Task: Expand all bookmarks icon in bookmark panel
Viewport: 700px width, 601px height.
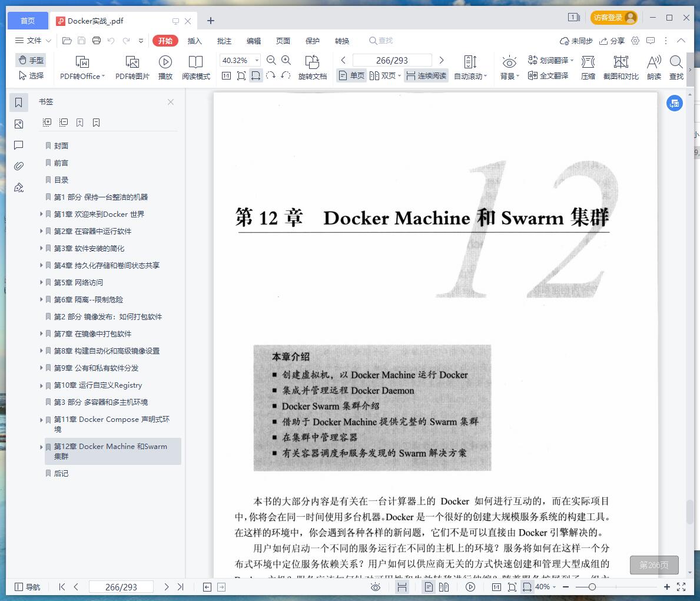Action: click(x=47, y=123)
